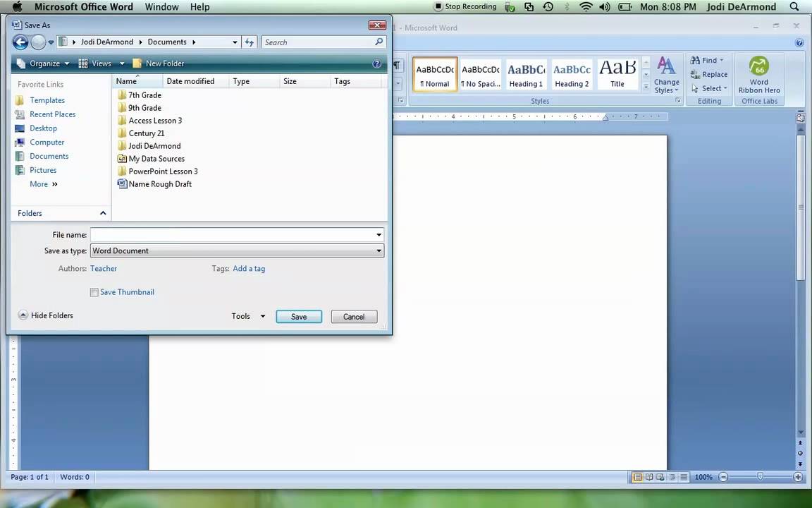Open Change Styles in Word ribbon
The width and height of the screenshot is (812, 508).
(667, 75)
